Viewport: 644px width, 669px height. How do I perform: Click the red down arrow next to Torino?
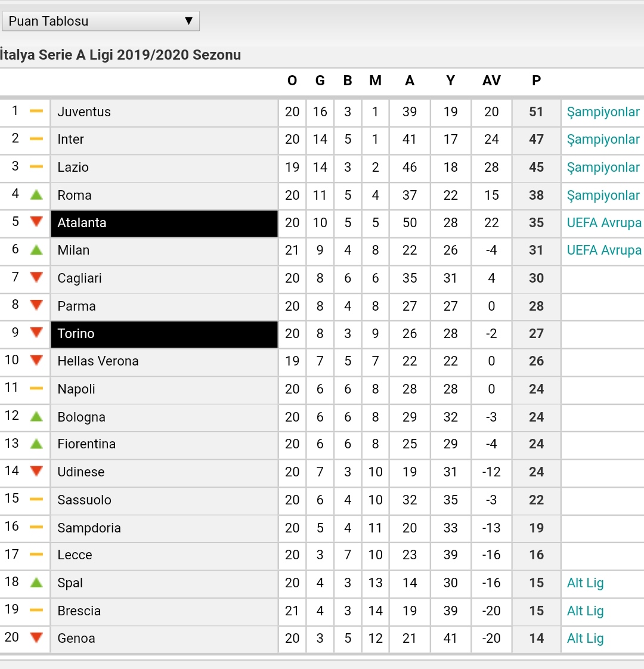point(37,332)
